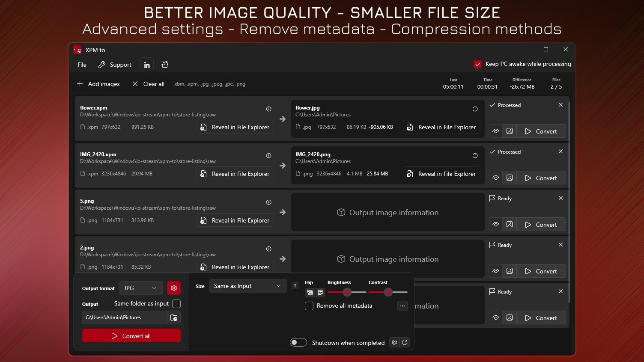Remove the last Ready row item
This screenshot has width=644, height=362.
tap(561, 291)
